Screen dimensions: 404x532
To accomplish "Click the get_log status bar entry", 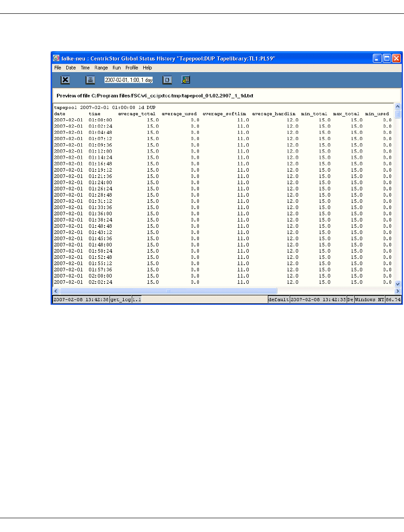I will [x=121, y=300].
